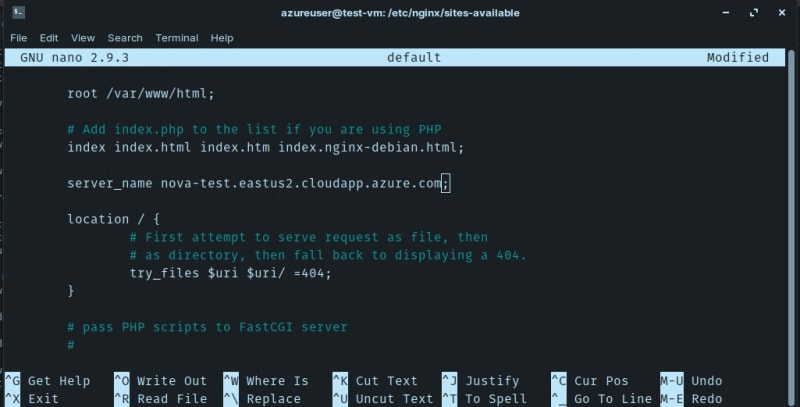Click the 'root /var/www/html;' line
This screenshot has width=800, height=407.
[141, 94]
